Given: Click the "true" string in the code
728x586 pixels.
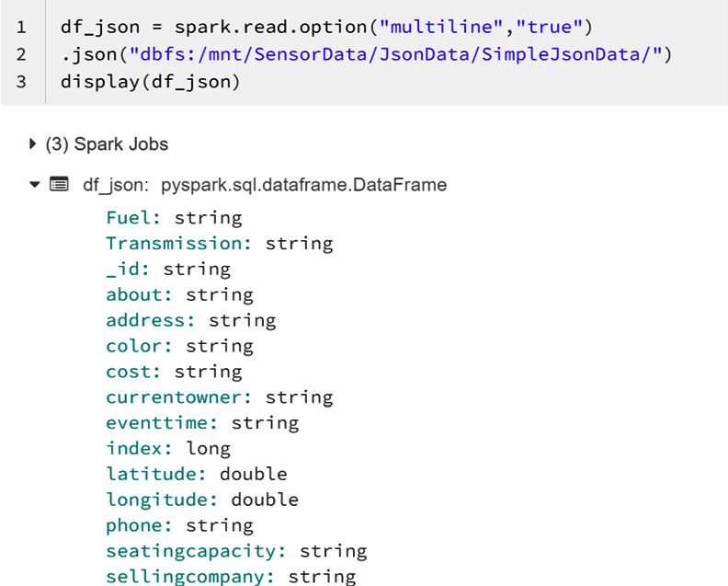Looking at the screenshot, I should (x=550, y=28).
